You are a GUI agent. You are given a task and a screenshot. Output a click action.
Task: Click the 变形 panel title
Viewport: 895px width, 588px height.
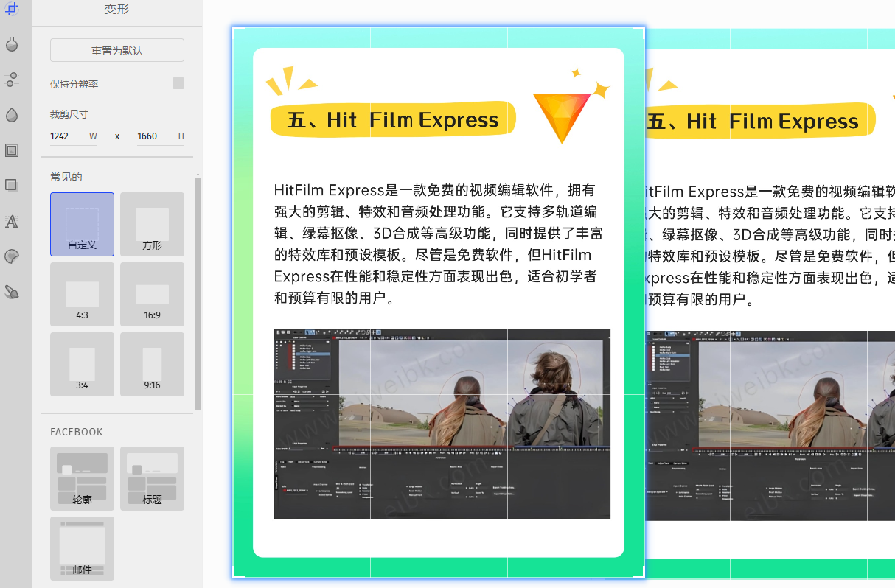coord(117,10)
